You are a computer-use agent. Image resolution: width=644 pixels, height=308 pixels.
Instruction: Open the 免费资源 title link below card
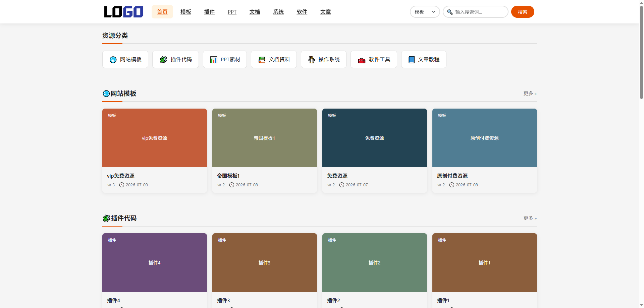[x=337, y=176]
